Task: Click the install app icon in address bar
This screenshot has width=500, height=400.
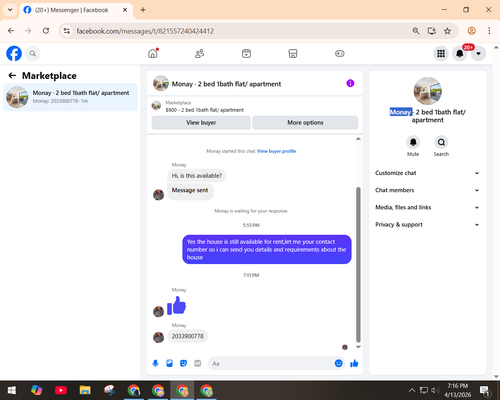Action: click(x=432, y=31)
